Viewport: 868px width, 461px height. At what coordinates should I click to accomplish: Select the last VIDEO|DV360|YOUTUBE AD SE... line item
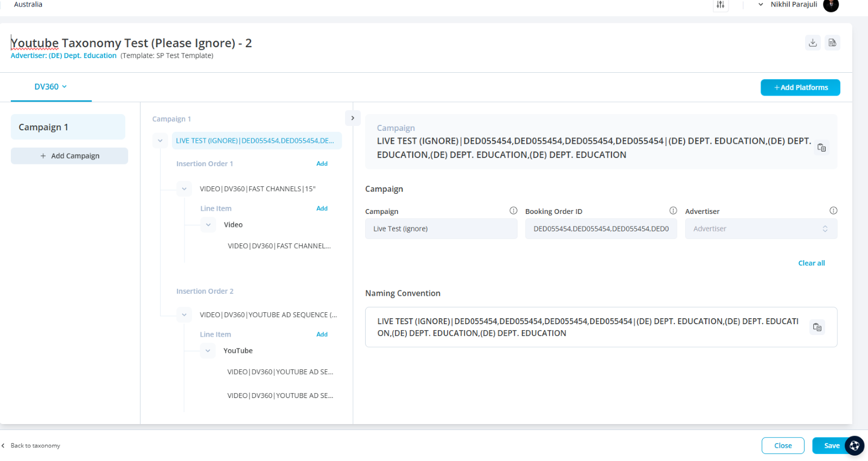pyautogui.click(x=280, y=396)
